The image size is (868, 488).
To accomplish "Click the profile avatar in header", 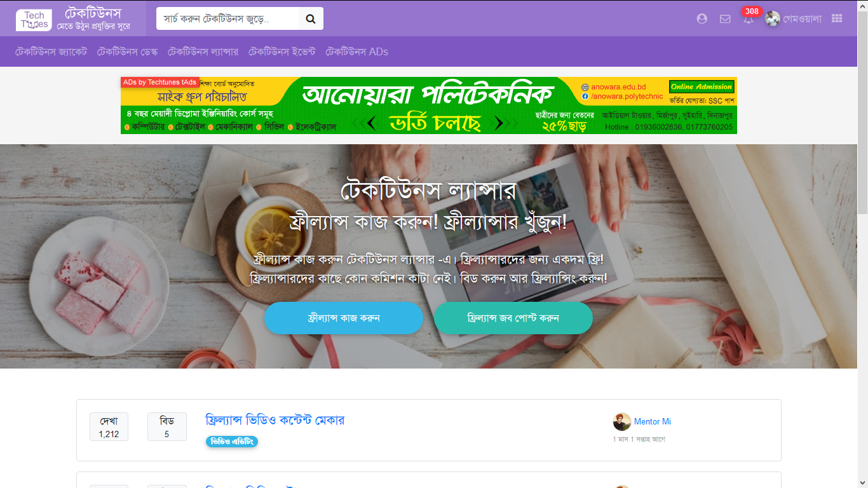I will coord(772,19).
